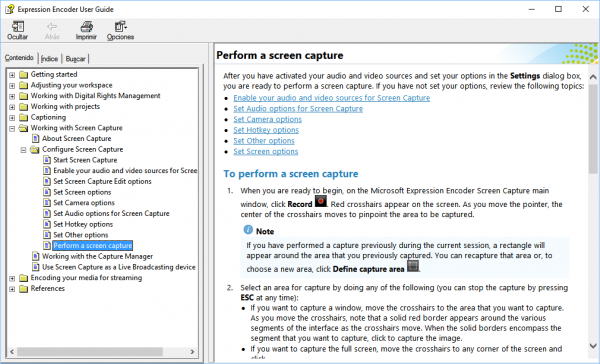The image size is (600, 364).
Task: Collapse the Configure Screen Capture node
Action: (x=23, y=150)
